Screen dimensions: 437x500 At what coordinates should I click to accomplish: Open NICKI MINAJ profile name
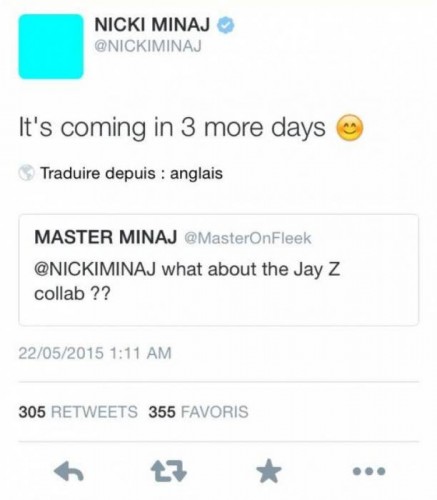(x=153, y=25)
